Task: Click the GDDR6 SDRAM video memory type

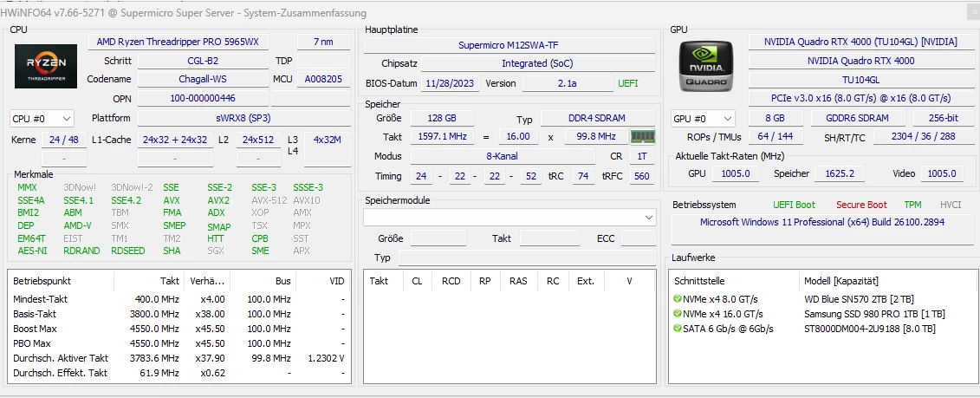Action: pos(858,118)
